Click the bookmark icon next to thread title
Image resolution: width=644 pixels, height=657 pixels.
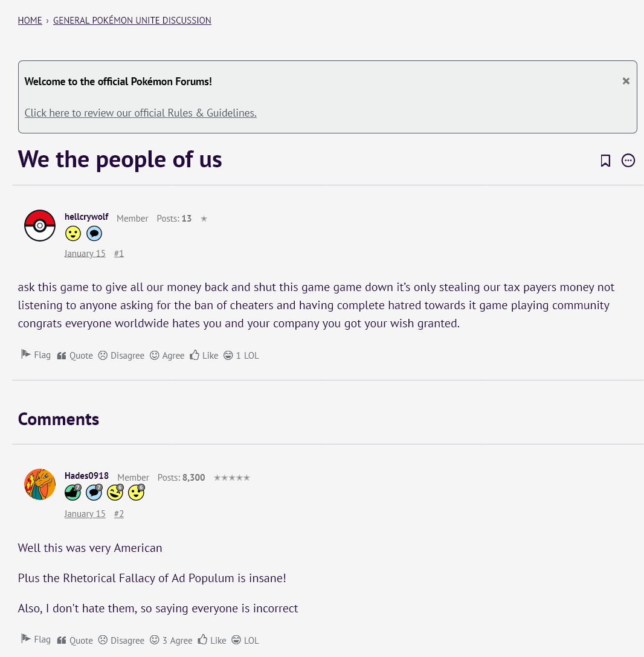(605, 160)
